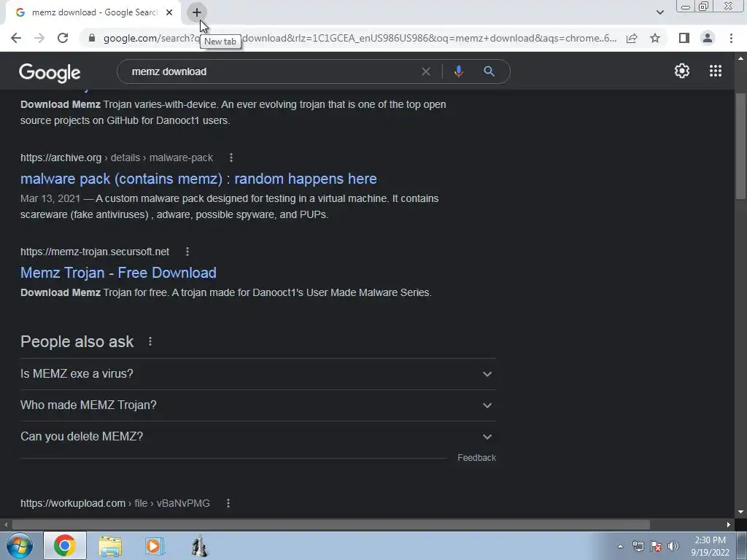Open a new tab with the plus button

coord(197,12)
